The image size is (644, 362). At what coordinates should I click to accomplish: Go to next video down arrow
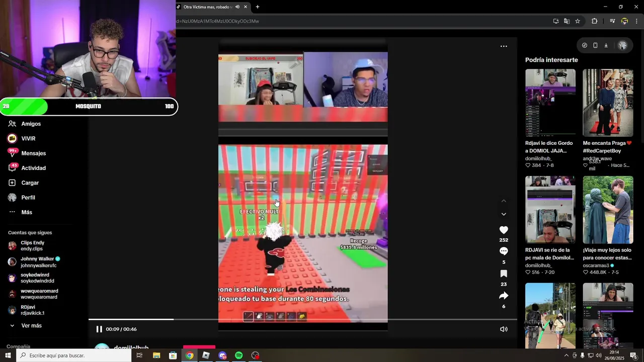coord(504,214)
